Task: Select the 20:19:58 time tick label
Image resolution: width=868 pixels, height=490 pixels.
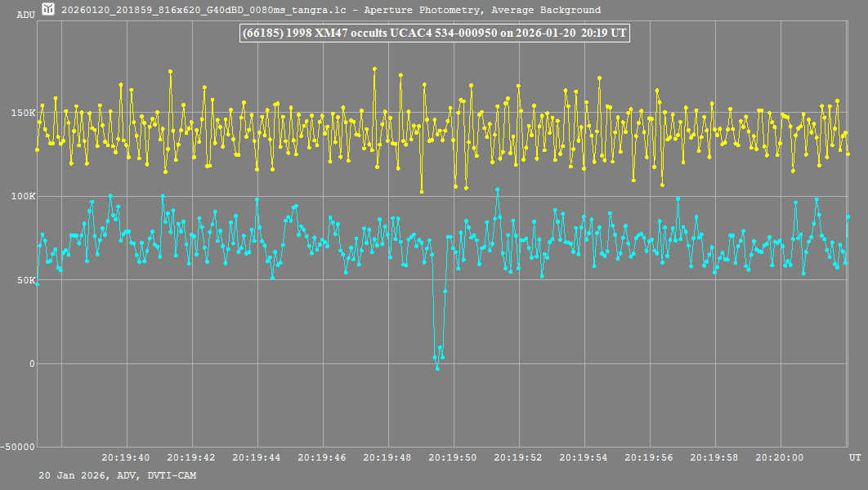Action: click(x=714, y=458)
